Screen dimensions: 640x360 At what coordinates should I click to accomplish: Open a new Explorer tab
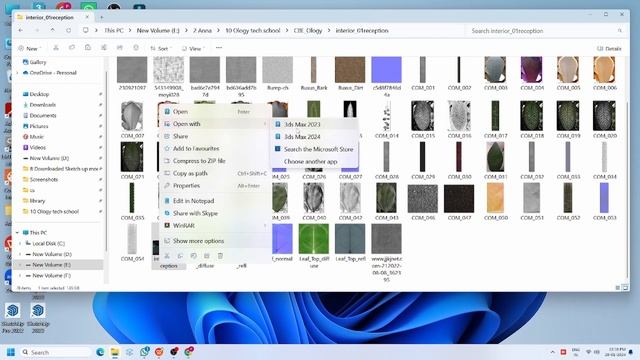point(102,17)
